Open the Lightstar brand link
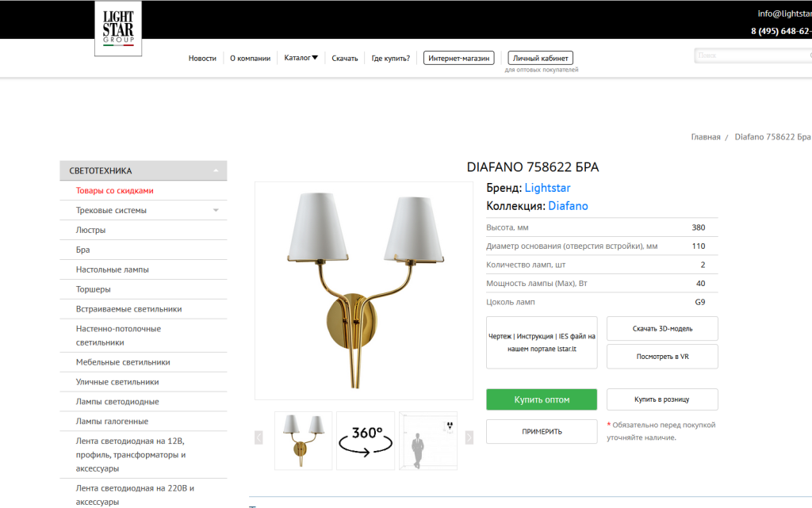 coord(547,188)
